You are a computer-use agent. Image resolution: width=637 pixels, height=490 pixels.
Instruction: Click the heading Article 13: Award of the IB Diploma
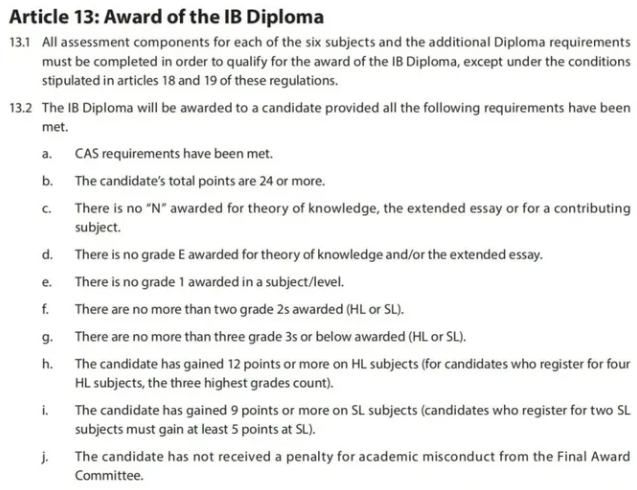167,17
